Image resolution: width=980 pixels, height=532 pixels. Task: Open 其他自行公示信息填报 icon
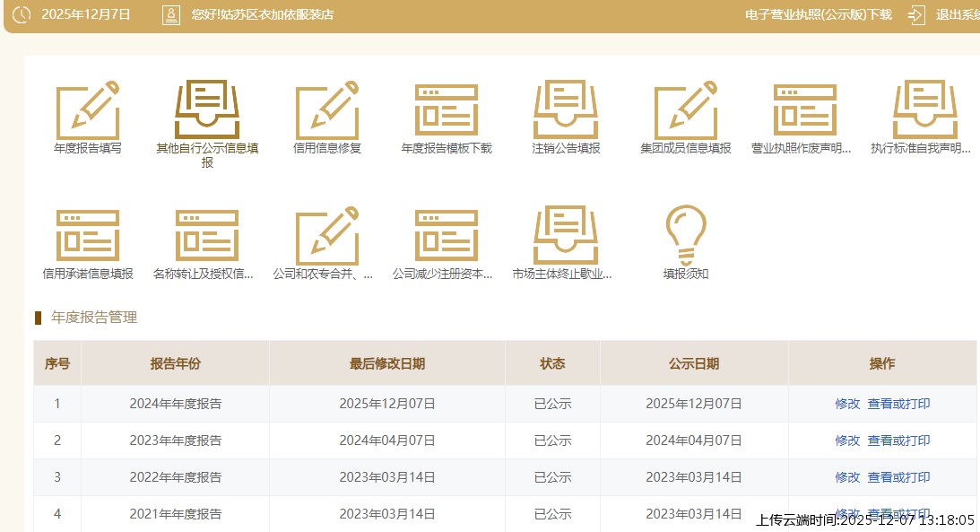click(207, 111)
